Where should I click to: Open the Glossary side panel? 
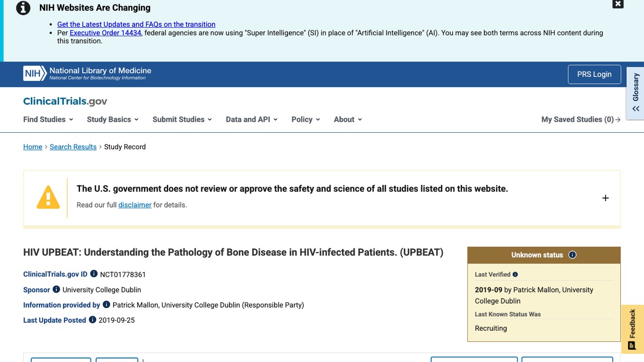tap(635, 94)
